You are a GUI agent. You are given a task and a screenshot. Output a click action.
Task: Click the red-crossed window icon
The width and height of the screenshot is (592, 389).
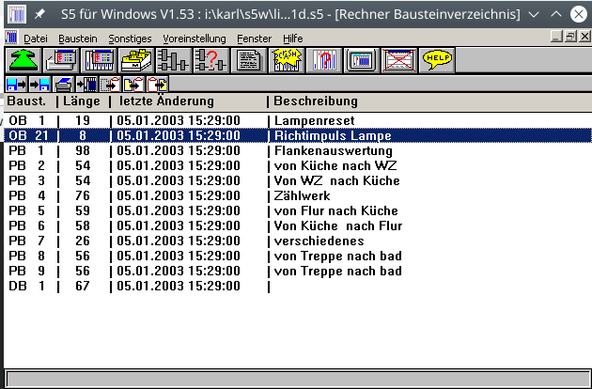[399, 60]
